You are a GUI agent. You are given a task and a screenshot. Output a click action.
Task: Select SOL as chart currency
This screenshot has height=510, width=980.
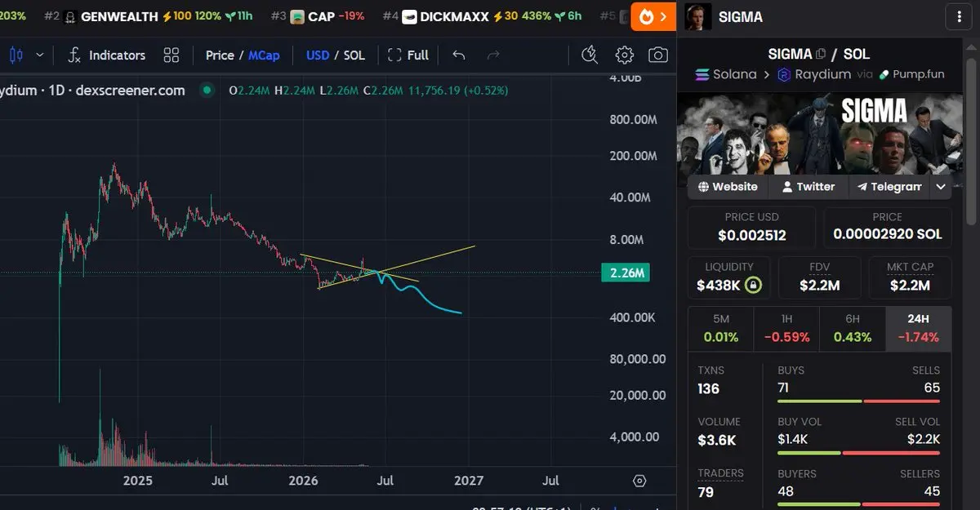click(354, 55)
